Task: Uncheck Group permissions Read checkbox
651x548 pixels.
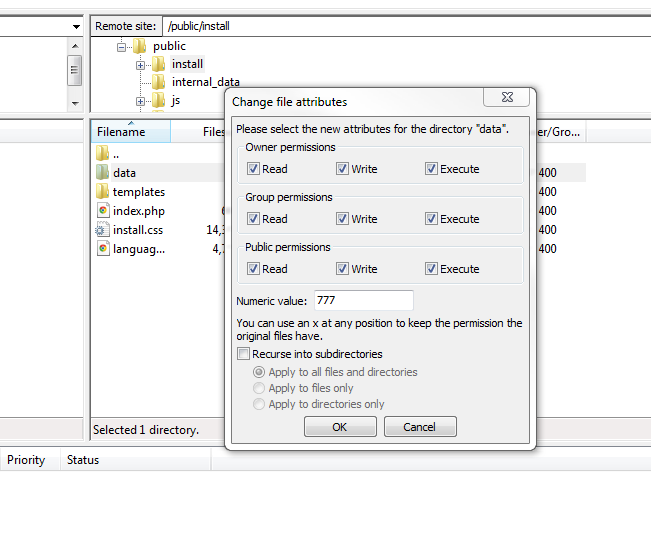Action: coord(253,219)
